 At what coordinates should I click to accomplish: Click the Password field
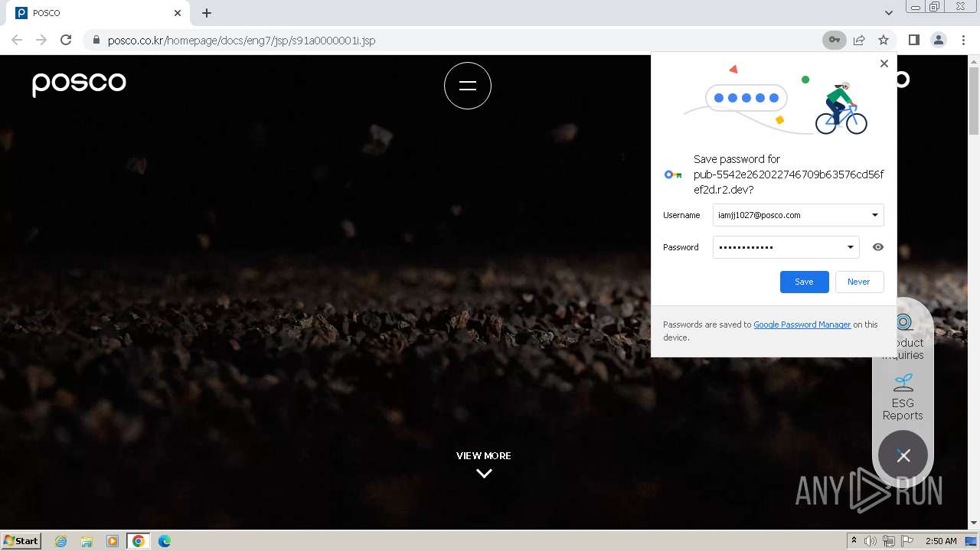click(x=786, y=247)
